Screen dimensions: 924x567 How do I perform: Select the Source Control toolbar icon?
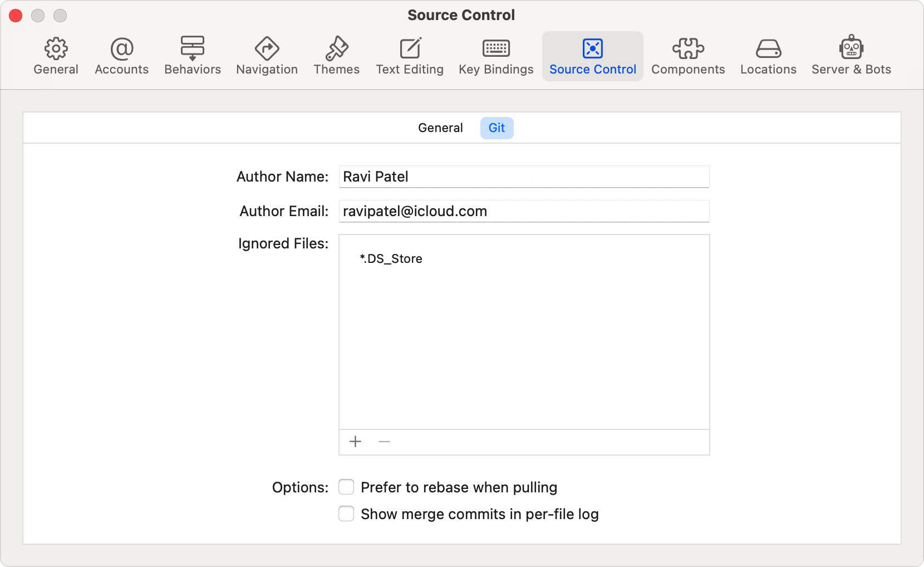pos(593,49)
